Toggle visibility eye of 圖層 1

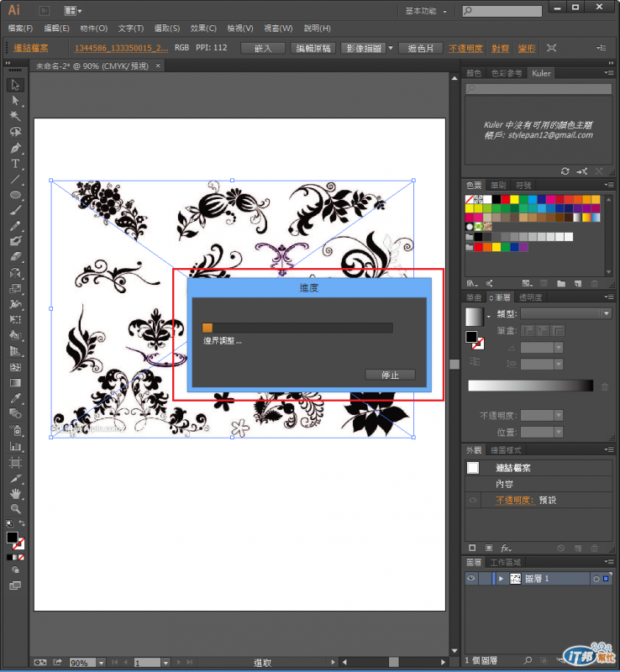click(471, 579)
